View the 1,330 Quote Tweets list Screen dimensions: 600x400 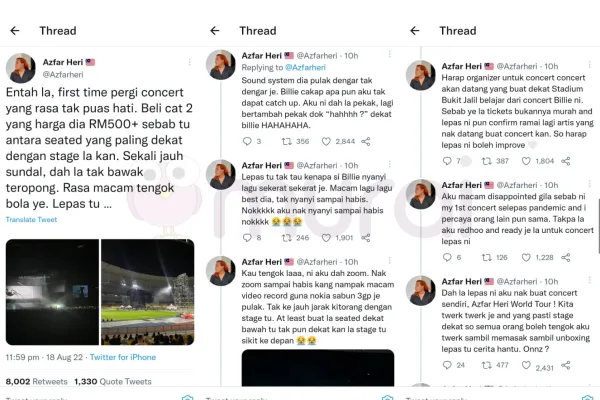pos(113,382)
